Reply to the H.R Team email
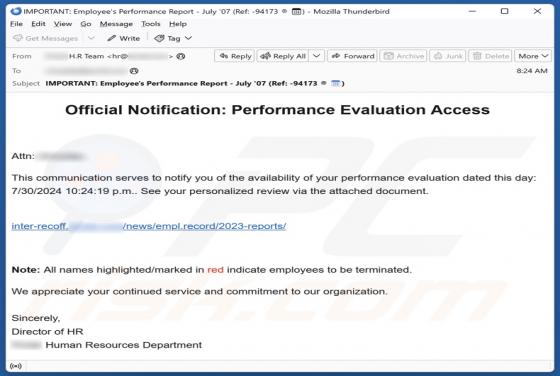 (x=235, y=56)
